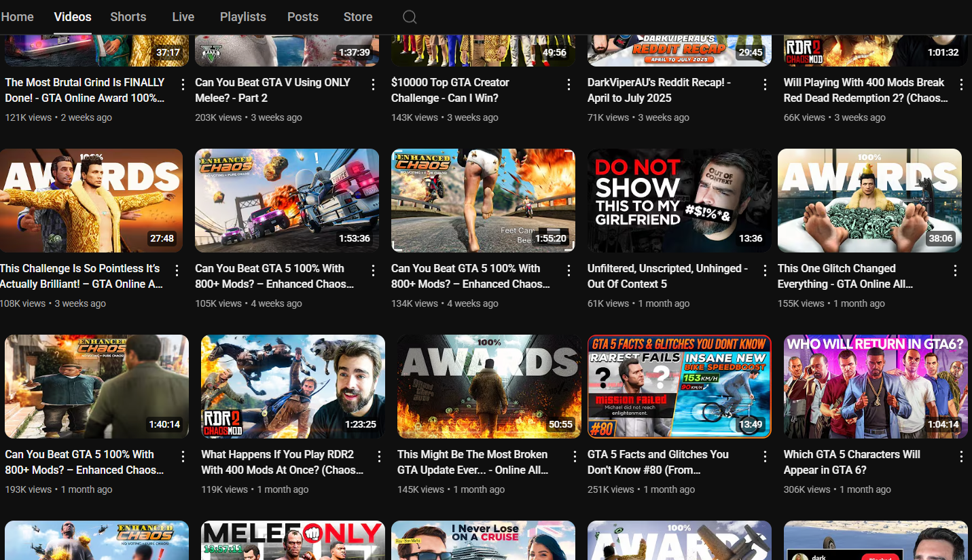Switch to the Playlists tab
972x560 pixels.
(243, 17)
